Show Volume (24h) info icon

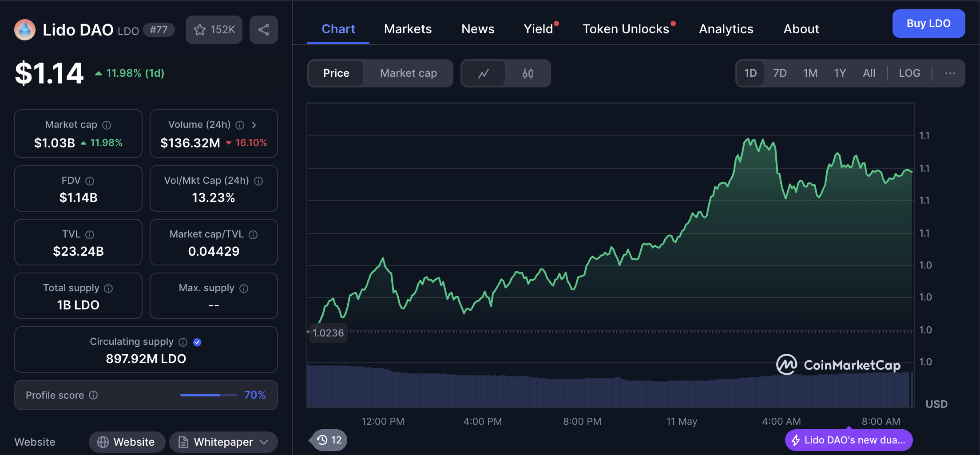click(240, 125)
